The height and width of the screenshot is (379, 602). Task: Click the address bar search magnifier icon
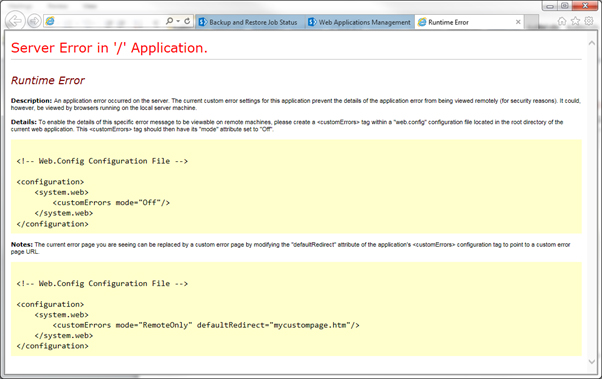click(x=169, y=21)
